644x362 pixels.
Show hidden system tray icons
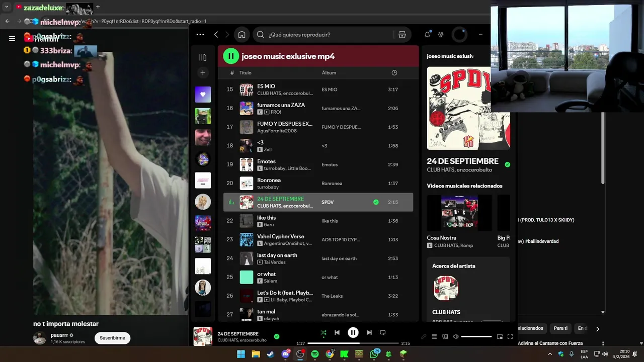550,354
